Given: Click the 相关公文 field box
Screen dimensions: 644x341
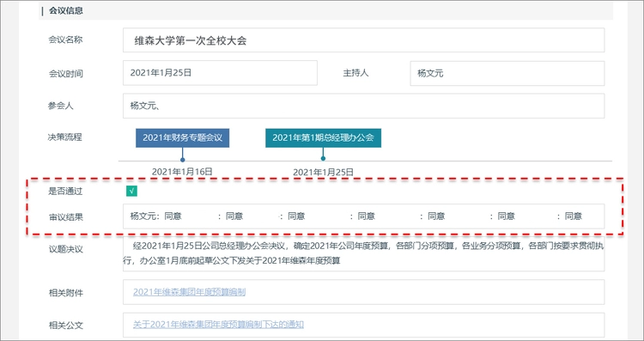Looking at the screenshot, I should [363, 325].
